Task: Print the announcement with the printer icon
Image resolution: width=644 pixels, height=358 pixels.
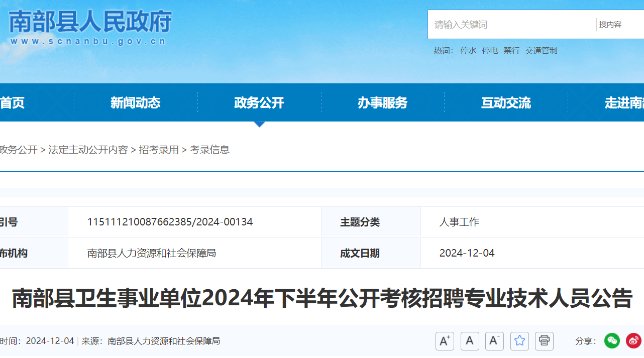Action: [x=544, y=341]
